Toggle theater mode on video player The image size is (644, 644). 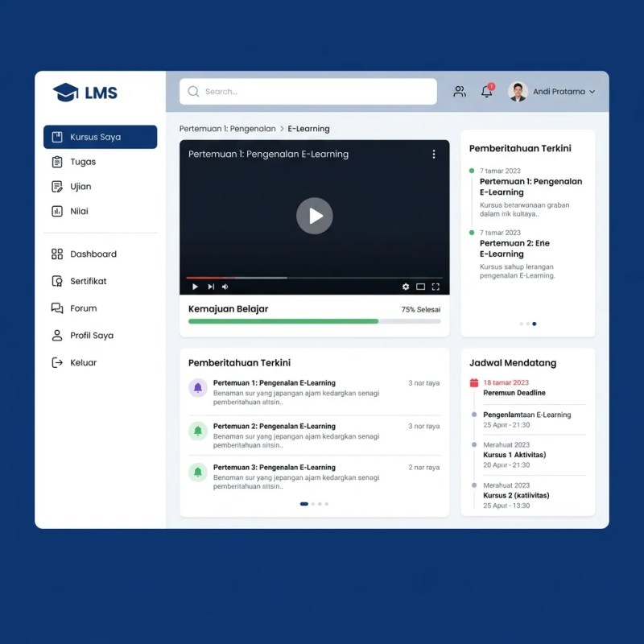pos(420,287)
